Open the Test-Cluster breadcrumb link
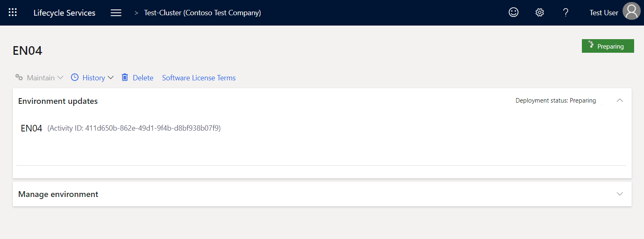Screen dimensions: 644x239 coord(202,13)
